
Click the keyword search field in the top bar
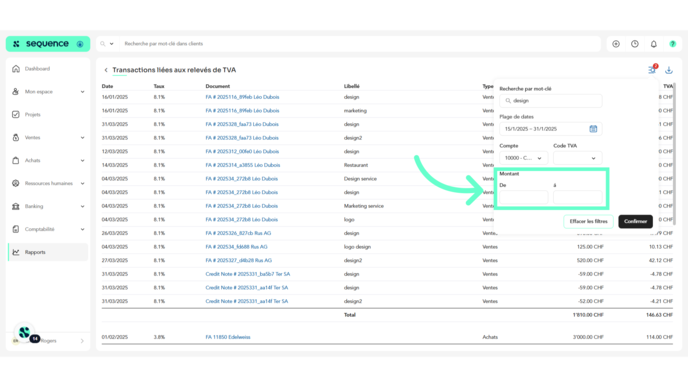(x=360, y=44)
